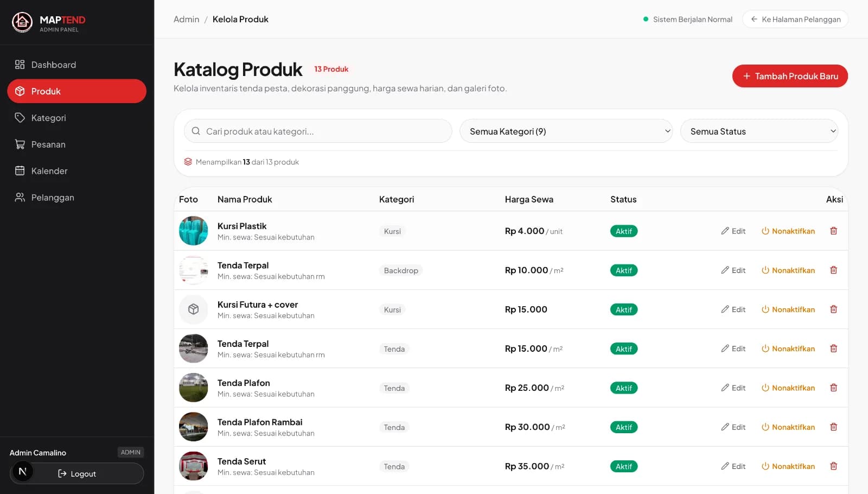Click the photo of the Rp 10.000 Tenda Terpal
Viewport: 868px width, 494px height.
193,270
